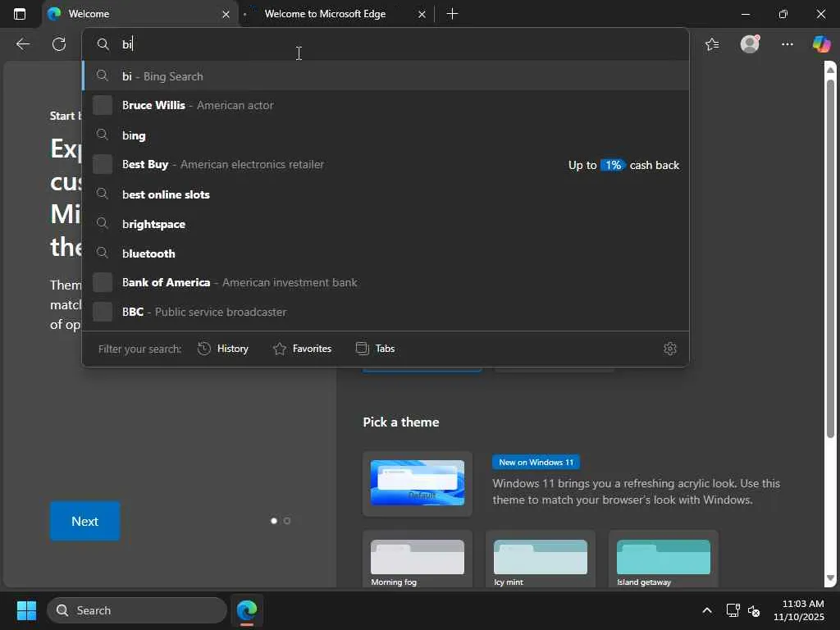Select the 'brightspace' suggestion
The image size is (840, 630).
pos(386,223)
